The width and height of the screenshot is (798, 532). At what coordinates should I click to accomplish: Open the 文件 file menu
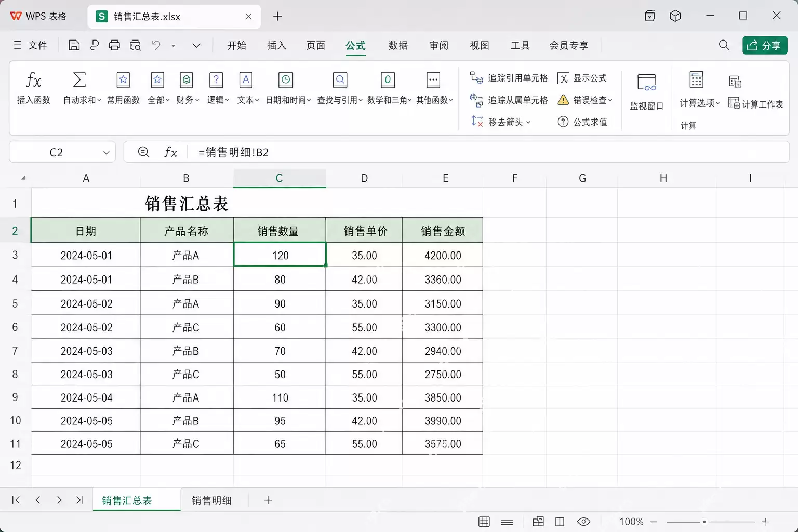pos(30,45)
